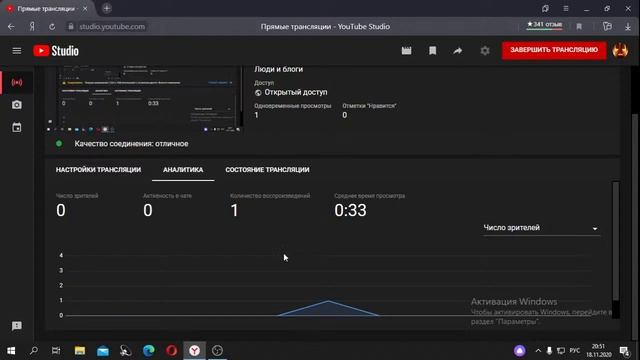Switch to НАСТРОЙКИ ТРАНСЛЯЦИИ tab
Image resolution: width=640 pixels, height=360 pixels.
pos(98,169)
